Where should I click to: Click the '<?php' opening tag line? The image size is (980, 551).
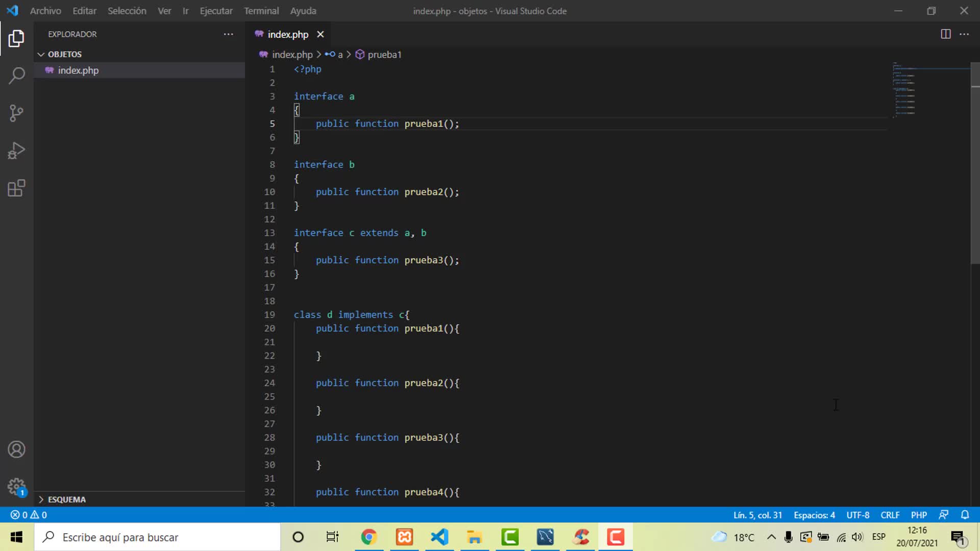pyautogui.click(x=307, y=69)
